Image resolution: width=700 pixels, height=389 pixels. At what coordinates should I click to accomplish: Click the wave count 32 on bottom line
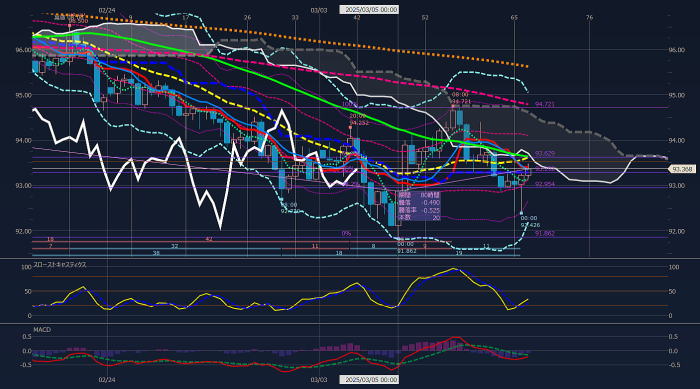(x=175, y=246)
